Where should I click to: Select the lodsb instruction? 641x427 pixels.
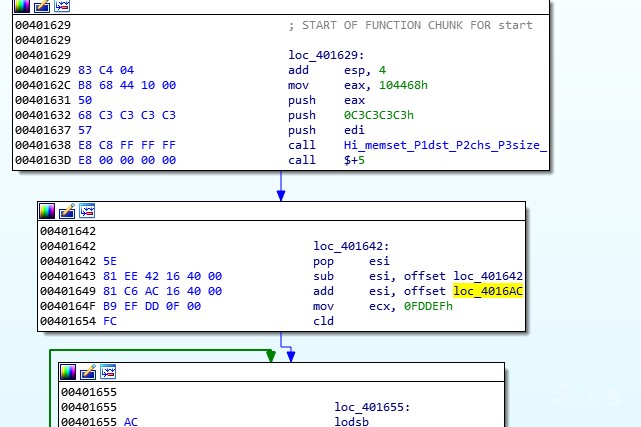(352, 421)
